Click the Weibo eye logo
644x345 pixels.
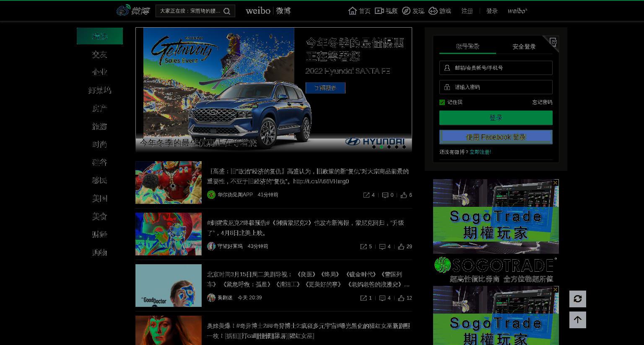pyautogui.click(x=123, y=10)
